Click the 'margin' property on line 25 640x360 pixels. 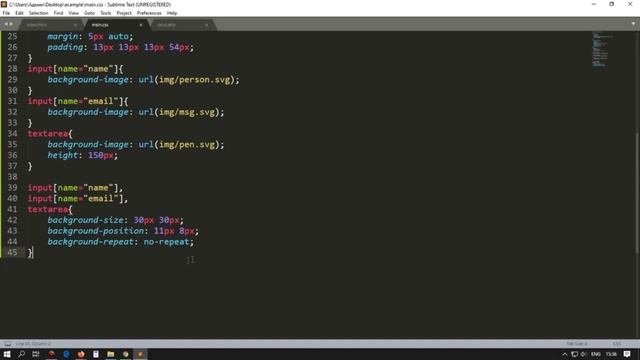pyautogui.click(x=62, y=37)
